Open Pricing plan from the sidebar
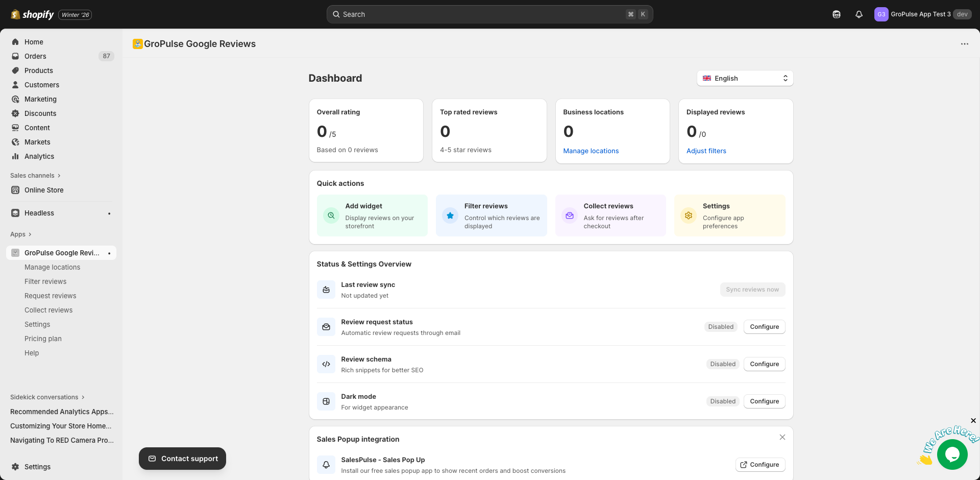980x480 pixels. (43, 339)
